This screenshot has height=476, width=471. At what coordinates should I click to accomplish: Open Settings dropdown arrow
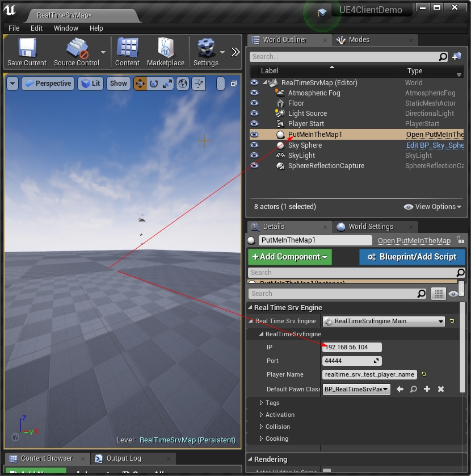(222, 52)
